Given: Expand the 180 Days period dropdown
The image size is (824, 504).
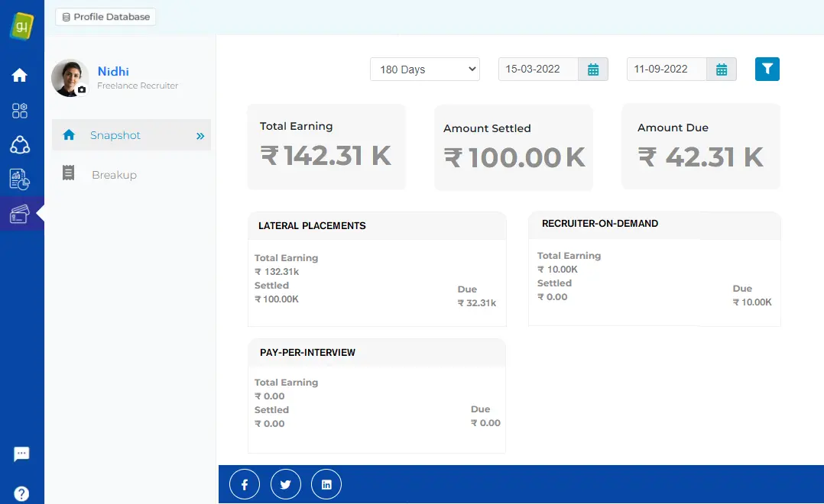Looking at the screenshot, I should (x=424, y=69).
